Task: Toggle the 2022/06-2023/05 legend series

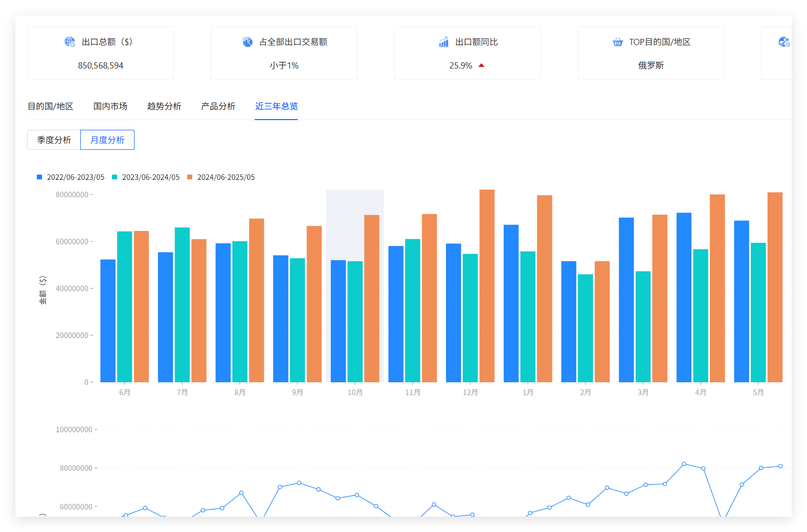Action: pos(71,177)
